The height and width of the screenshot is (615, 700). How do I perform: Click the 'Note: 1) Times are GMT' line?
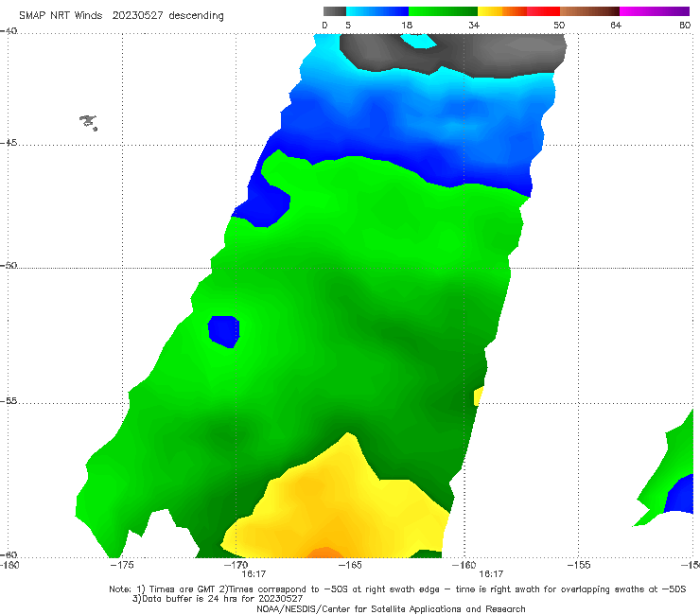coord(397,589)
